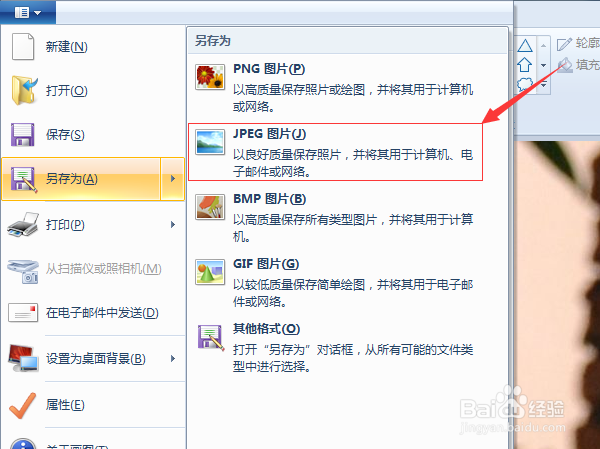Viewport: 600px width, 449px height.
Task: Select the cloud callout shape in gallery
Action: coord(525,84)
